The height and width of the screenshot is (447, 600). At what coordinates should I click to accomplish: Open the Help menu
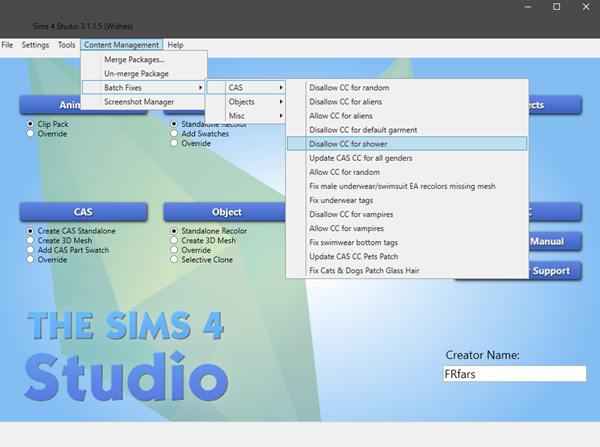click(175, 45)
